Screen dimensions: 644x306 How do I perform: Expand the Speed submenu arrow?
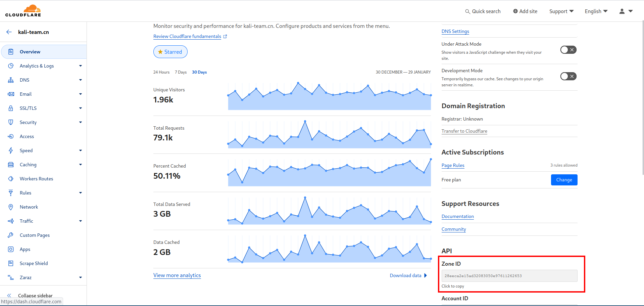pos(81,150)
